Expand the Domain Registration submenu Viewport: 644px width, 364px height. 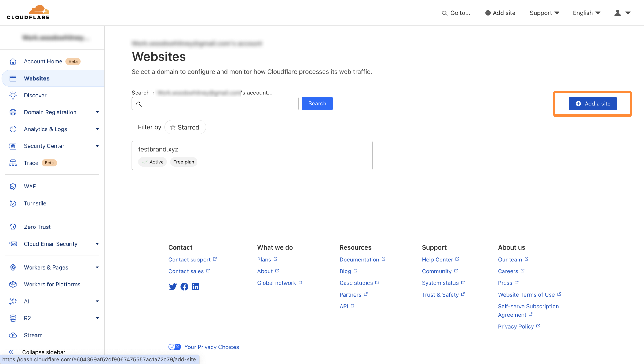[x=97, y=112]
